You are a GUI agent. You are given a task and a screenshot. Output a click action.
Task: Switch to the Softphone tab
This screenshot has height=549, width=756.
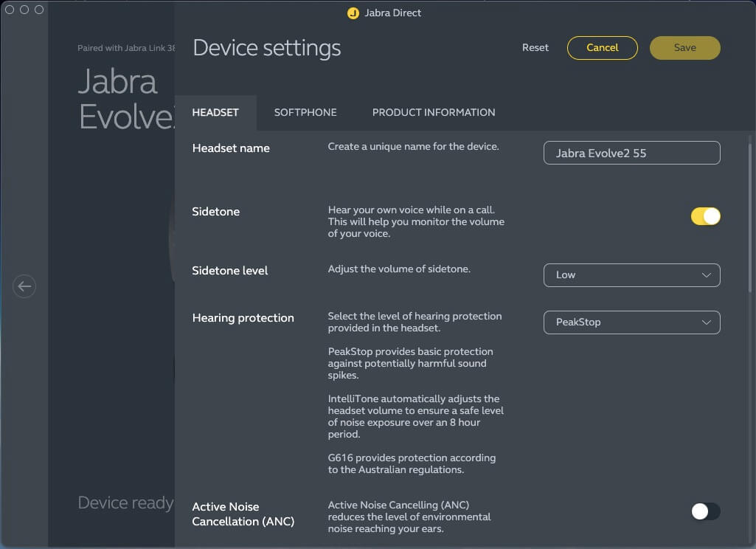(x=305, y=113)
